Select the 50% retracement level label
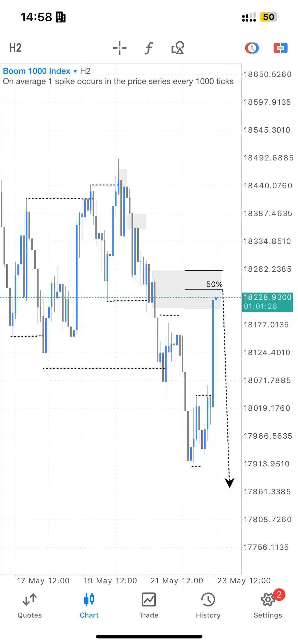Viewport: 298px width, 644px height. [214, 284]
